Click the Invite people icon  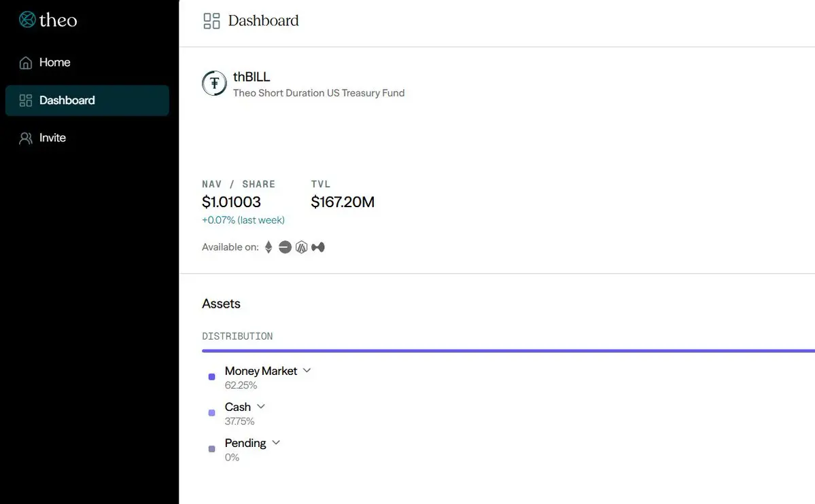(25, 138)
